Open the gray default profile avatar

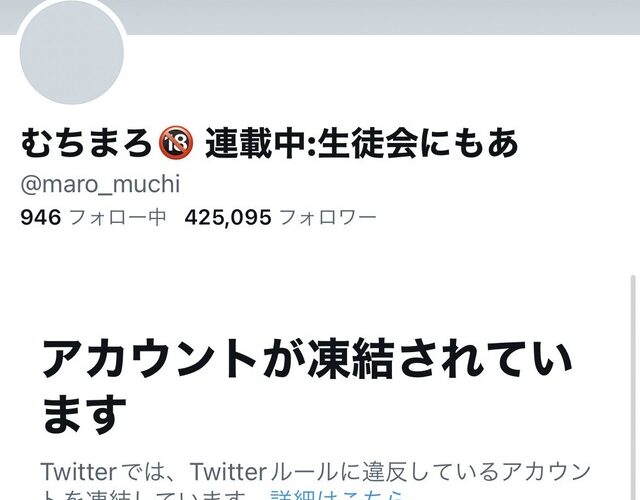[x=72, y=52]
